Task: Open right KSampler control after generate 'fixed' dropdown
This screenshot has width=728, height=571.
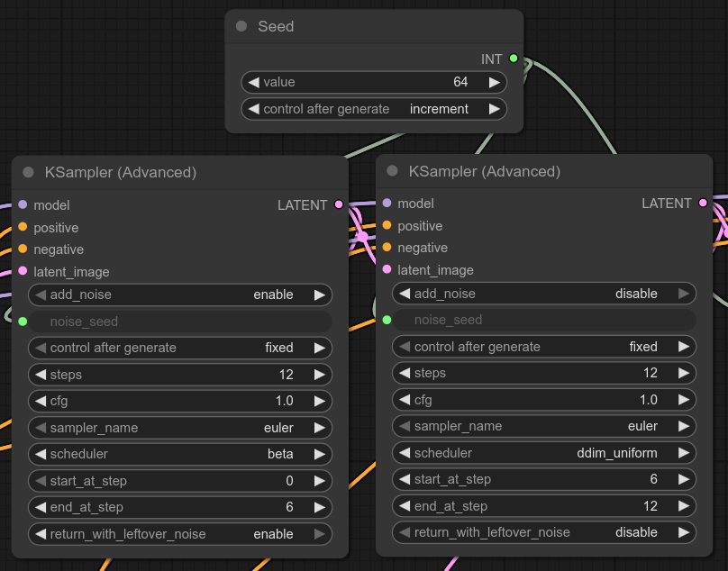Action: coord(544,347)
